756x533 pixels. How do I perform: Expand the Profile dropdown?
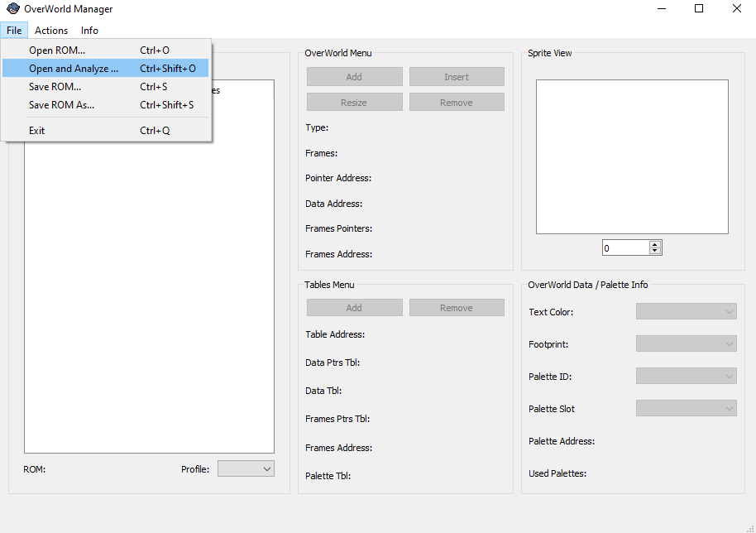click(246, 468)
